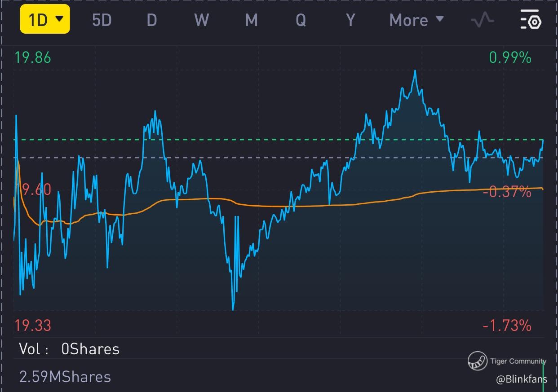Select the D daily chart tab
The image size is (558, 392).
coord(152,20)
